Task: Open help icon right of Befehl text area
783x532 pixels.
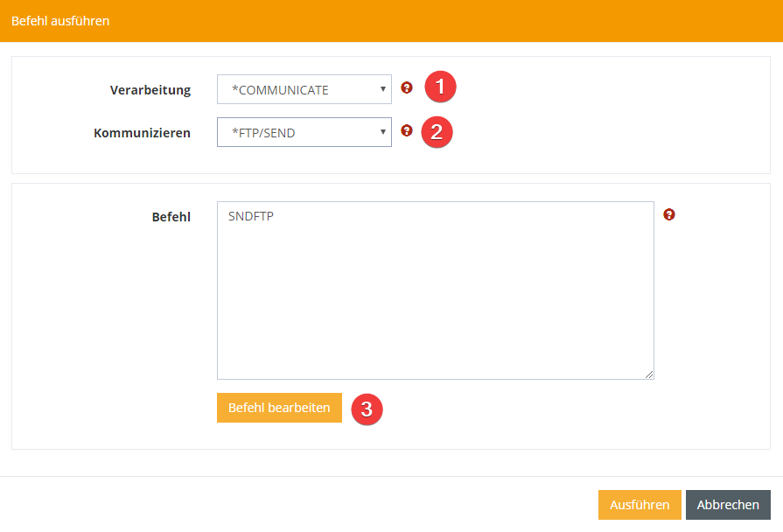Action: (x=669, y=214)
